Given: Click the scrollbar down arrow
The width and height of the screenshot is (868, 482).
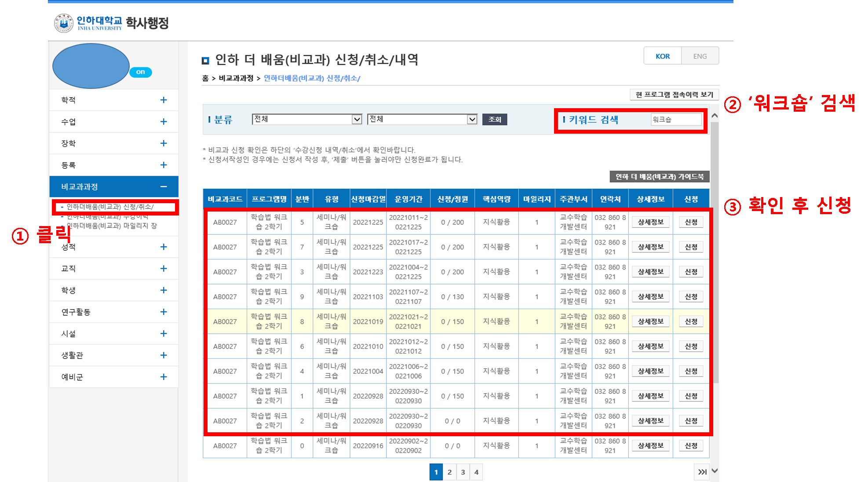Looking at the screenshot, I should point(715,471).
